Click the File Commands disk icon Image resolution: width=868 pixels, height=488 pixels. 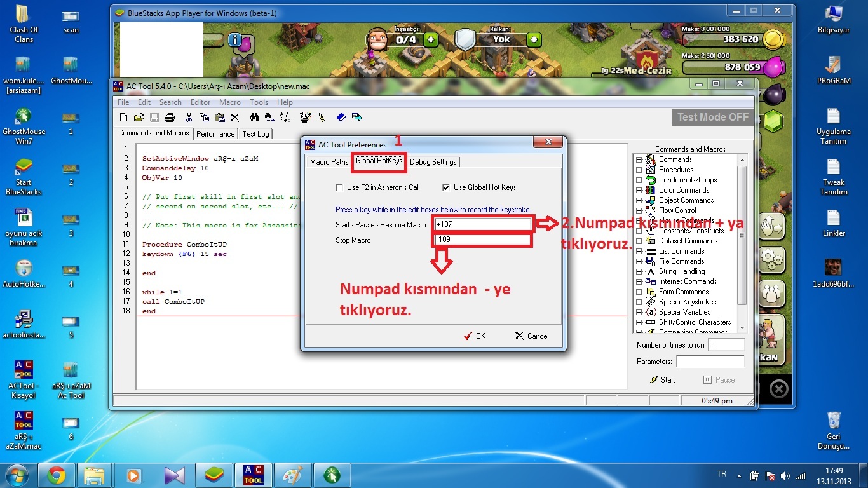651,261
